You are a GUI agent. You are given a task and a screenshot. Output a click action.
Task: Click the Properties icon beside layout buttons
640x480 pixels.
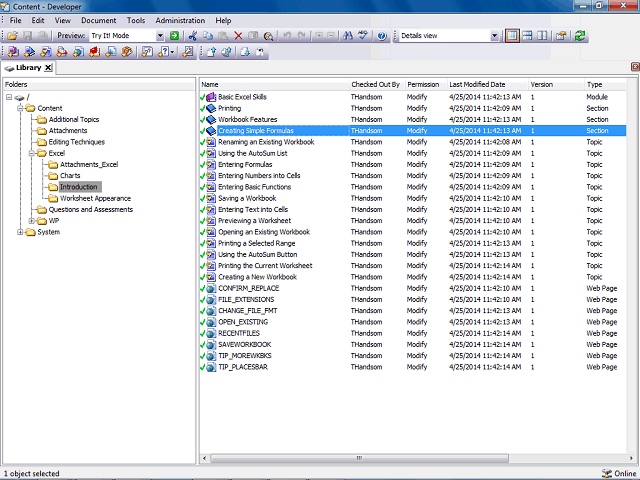[561, 36]
